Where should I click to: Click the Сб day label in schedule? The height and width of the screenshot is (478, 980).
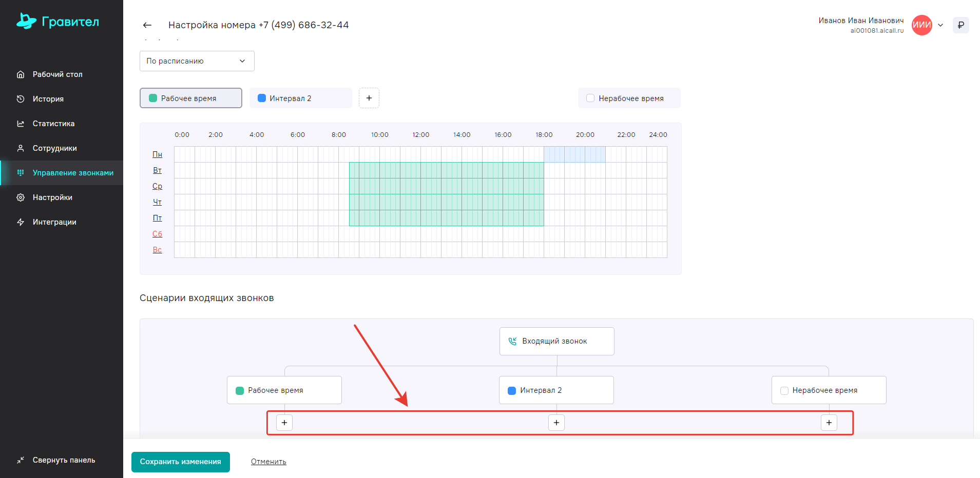coord(157,234)
